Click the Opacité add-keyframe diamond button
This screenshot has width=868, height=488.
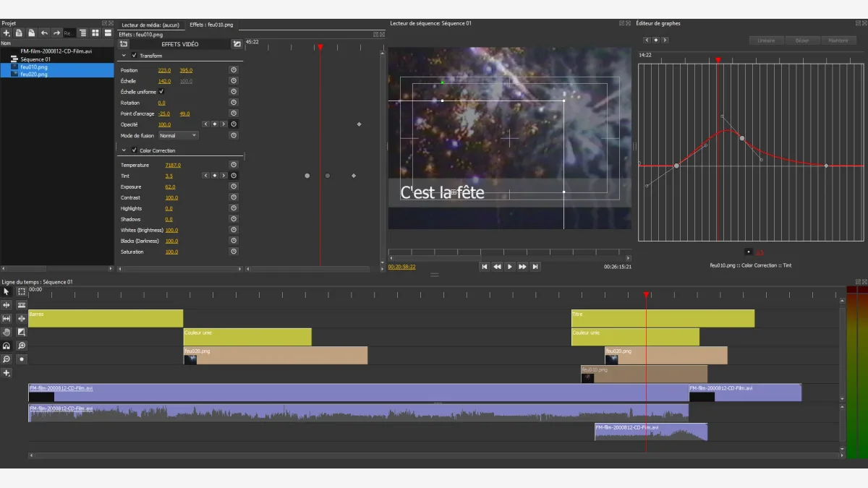point(215,124)
